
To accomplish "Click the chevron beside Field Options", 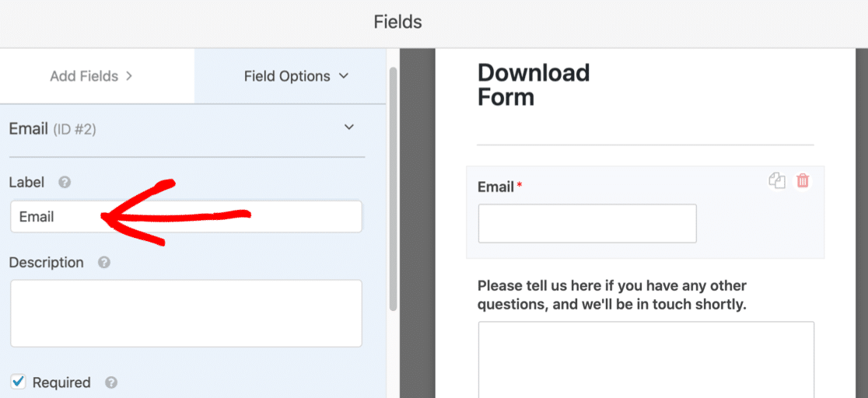I will [x=343, y=76].
